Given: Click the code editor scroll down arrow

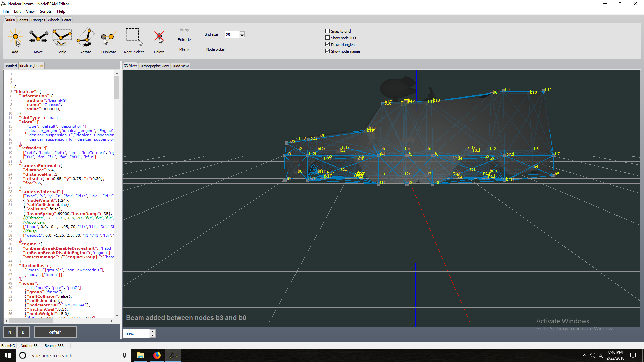Looking at the screenshot, I should click(x=117, y=315).
